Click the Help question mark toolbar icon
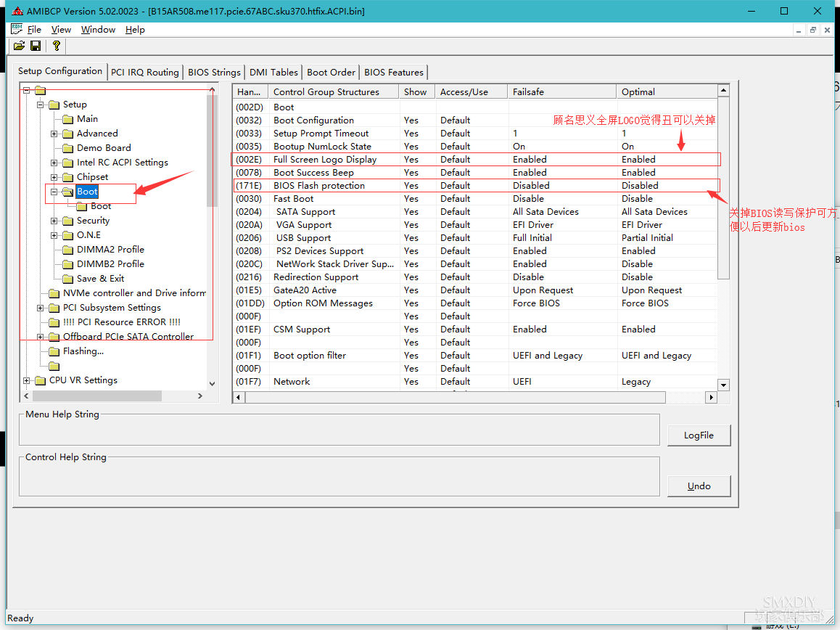 click(57, 46)
